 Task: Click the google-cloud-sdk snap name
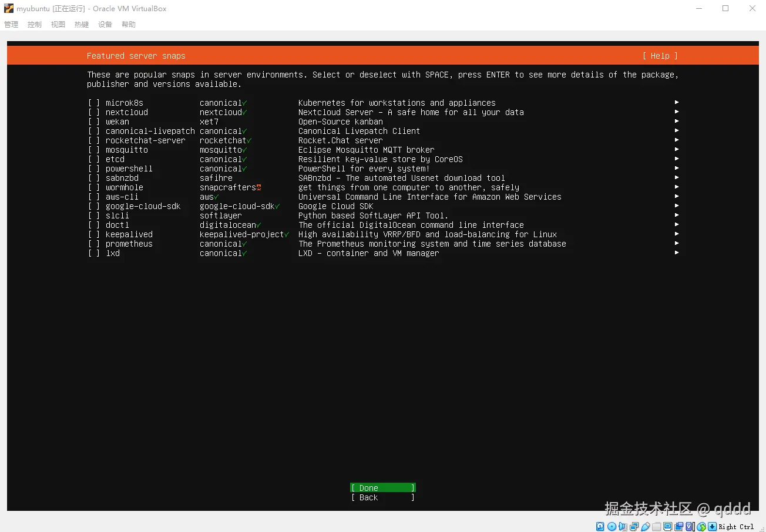pos(143,206)
